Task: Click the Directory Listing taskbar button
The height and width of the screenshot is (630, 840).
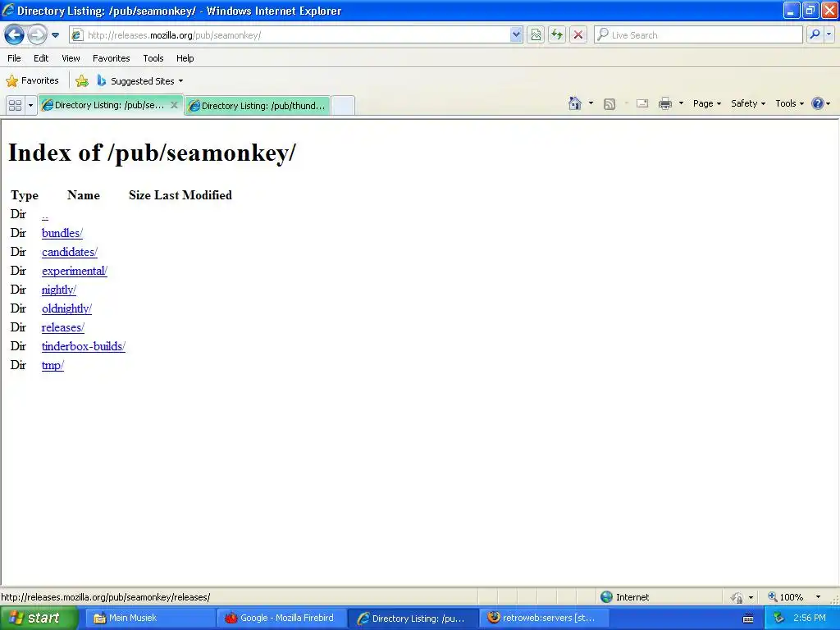Action: (x=413, y=619)
